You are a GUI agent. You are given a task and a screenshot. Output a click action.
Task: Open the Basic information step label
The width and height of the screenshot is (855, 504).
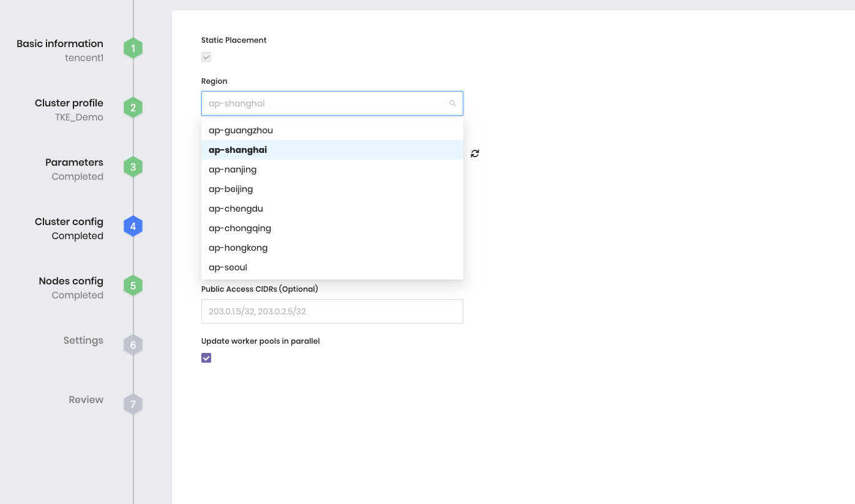pos(60,44)
